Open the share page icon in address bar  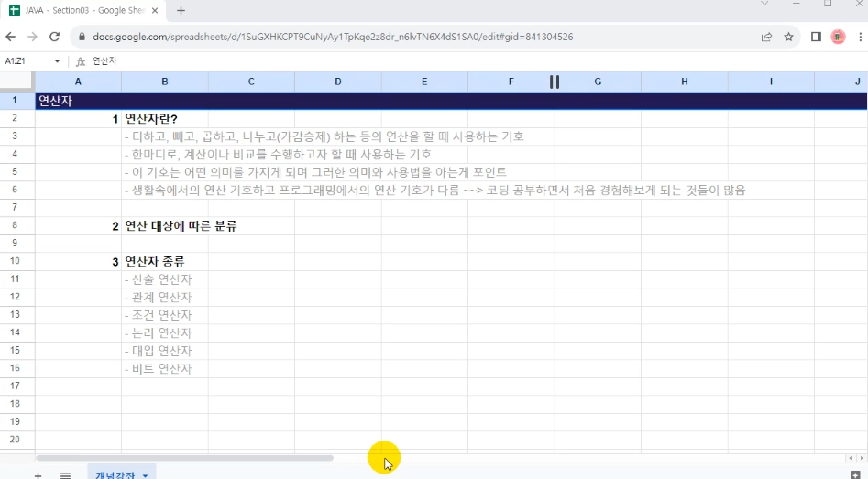point(766,38)
